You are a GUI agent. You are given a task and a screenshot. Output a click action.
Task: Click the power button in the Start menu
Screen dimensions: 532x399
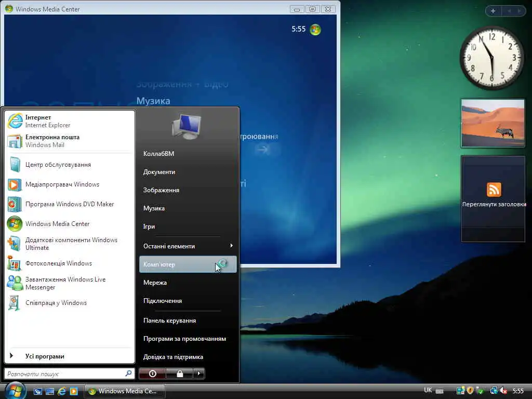click(152, 374)
